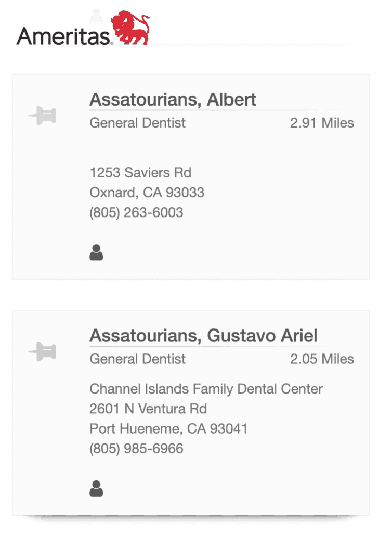
Task: Click the Ameritas wordmark text
Action: tap(63, 36)
